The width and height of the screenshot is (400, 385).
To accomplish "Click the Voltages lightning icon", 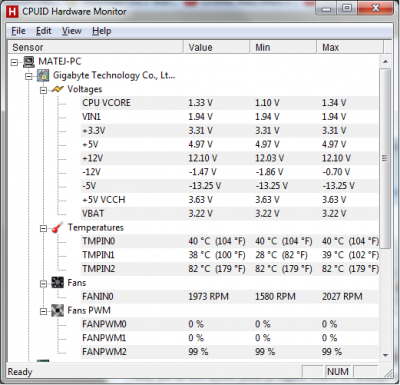I will (x=57, y=89).
